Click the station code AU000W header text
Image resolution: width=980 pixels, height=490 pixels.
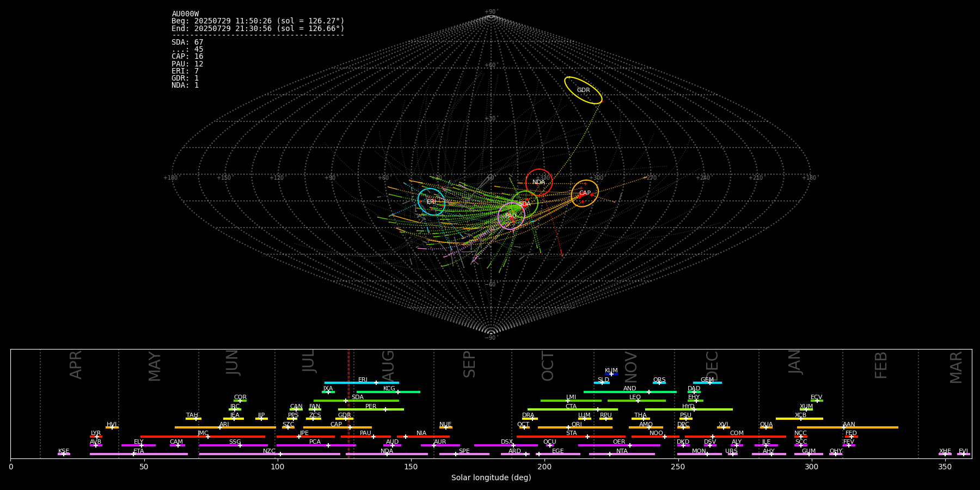click(x=185, y=14)
